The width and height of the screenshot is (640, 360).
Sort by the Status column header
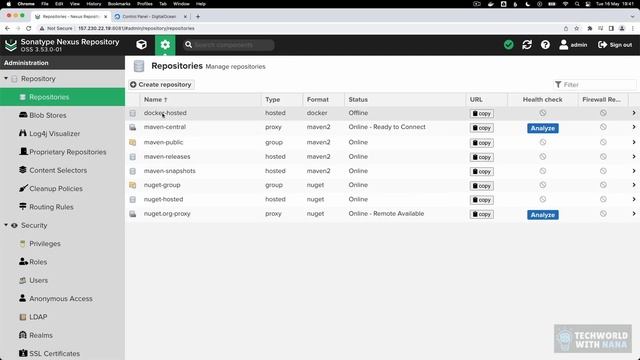[x=404, y=100]
